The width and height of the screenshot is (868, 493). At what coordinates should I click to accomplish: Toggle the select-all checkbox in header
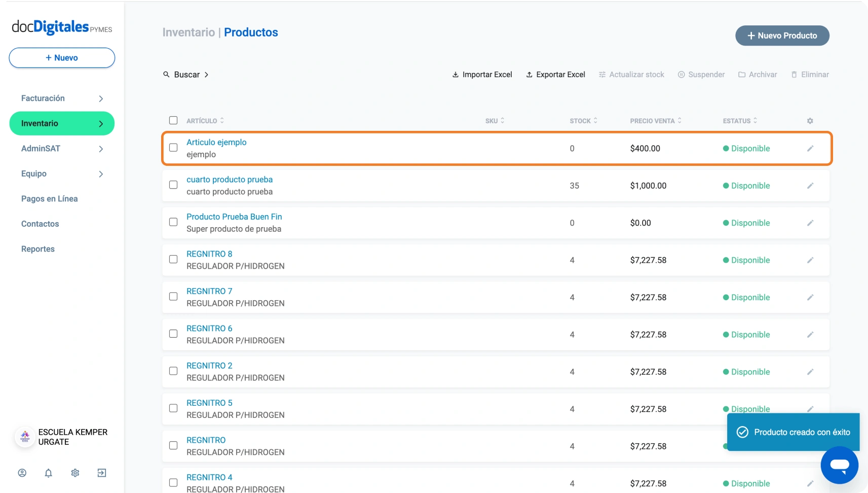[x=173, y=120]
